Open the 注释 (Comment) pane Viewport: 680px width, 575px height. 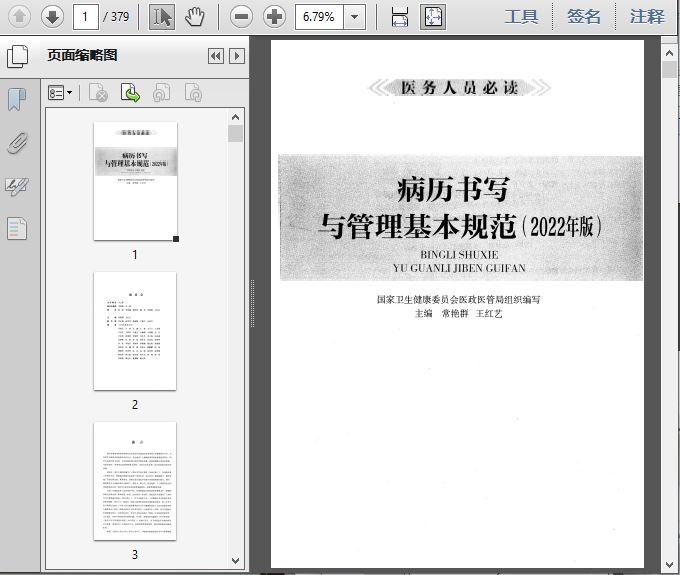[647, 17]
